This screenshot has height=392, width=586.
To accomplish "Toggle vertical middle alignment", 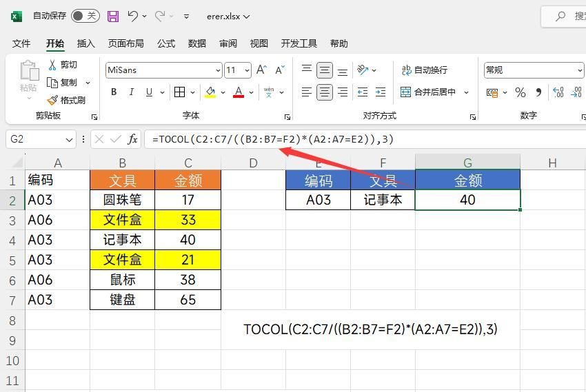I will [x=325, y=70].
